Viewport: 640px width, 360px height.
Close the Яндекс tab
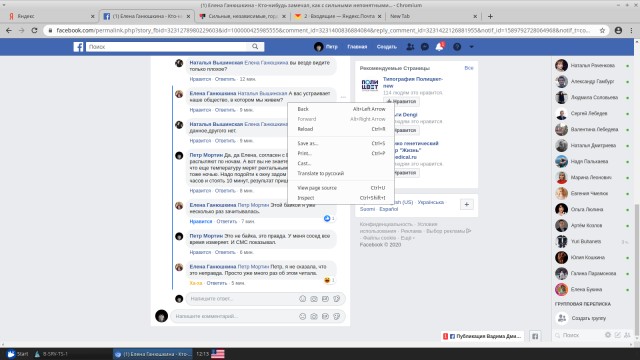click(x=92, y=16)
